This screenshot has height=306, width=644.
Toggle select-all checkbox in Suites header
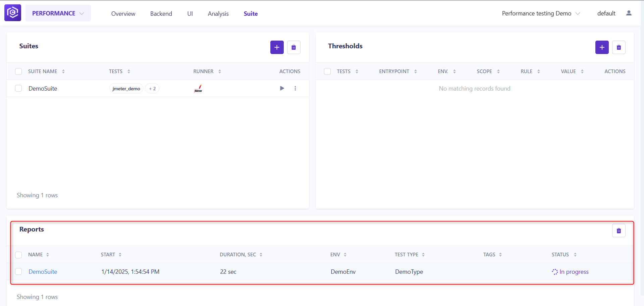point(18,71)
